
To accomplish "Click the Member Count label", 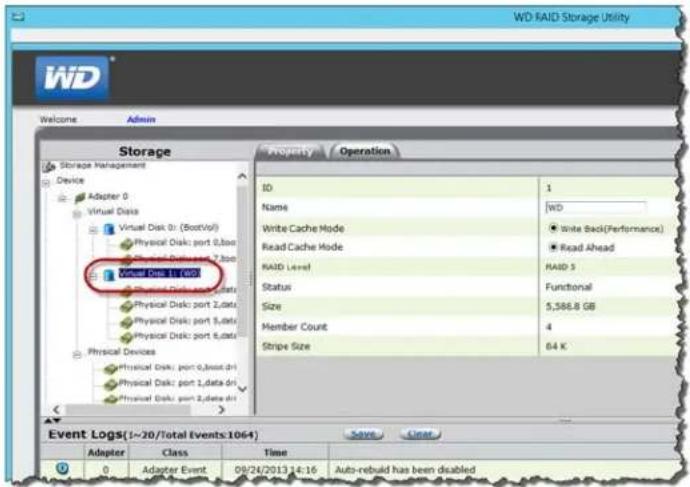I will [294, 326].
